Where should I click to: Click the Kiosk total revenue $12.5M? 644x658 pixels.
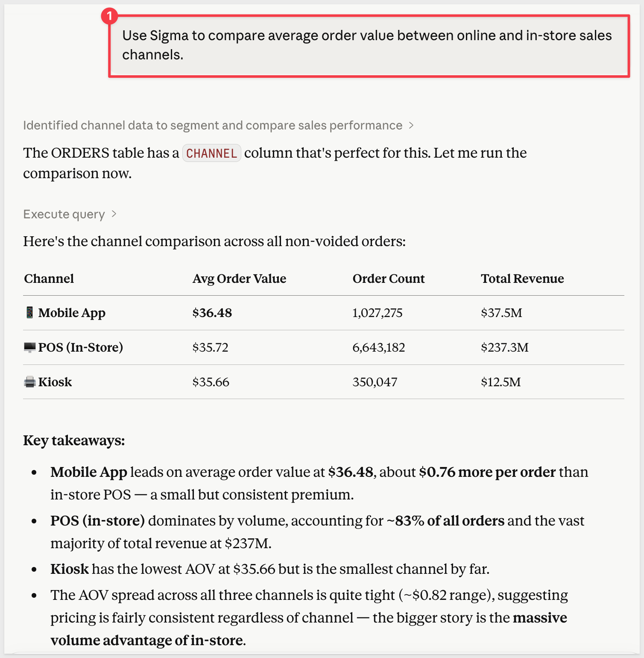501,382
